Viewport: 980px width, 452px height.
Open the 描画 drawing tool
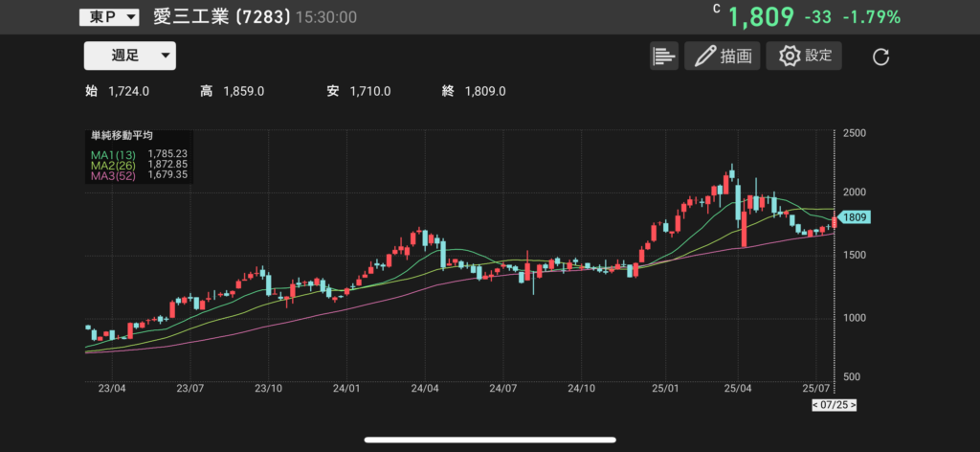pyautogui.click(x=722, y=56)
